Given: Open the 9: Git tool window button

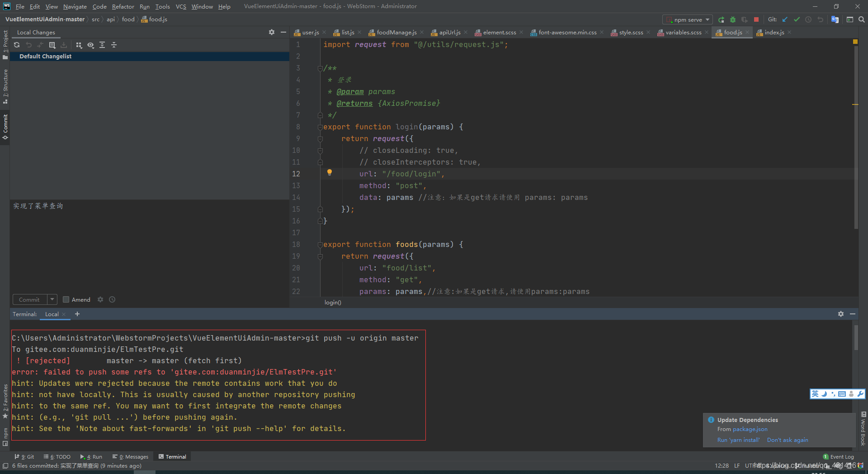Looking at the screenshot, I should [24, 457].
